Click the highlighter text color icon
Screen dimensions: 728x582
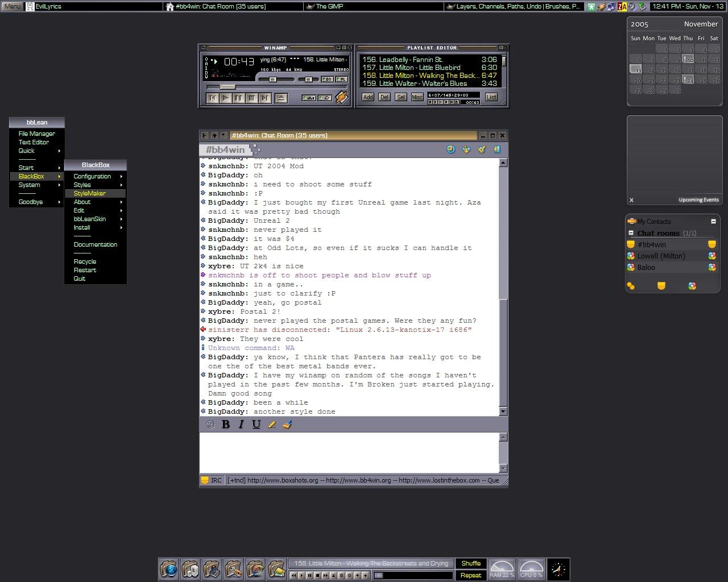click(272, 424)
